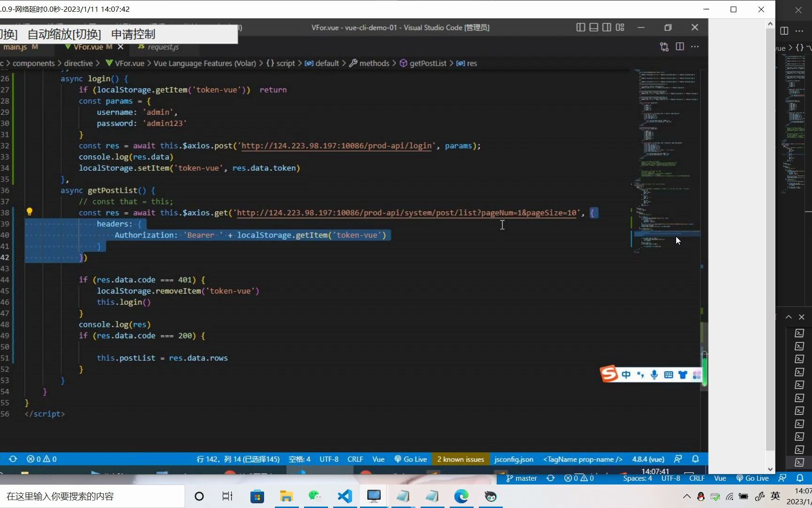
Task: Select the VFor.vue editor tab
Action: pos(88,47)
